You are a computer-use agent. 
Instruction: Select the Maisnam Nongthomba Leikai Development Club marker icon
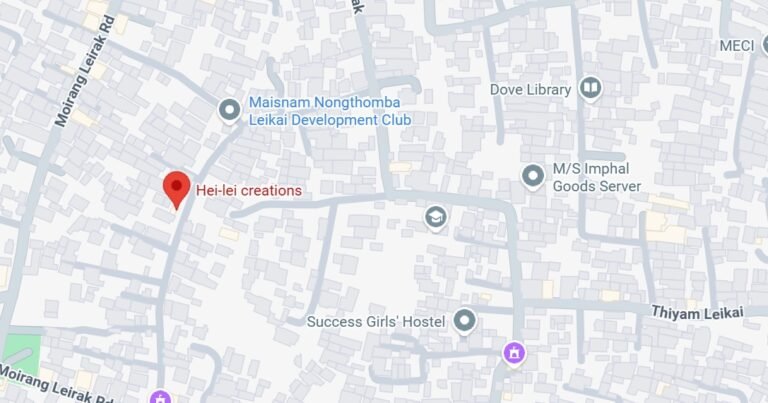click(x=229, y=110)
